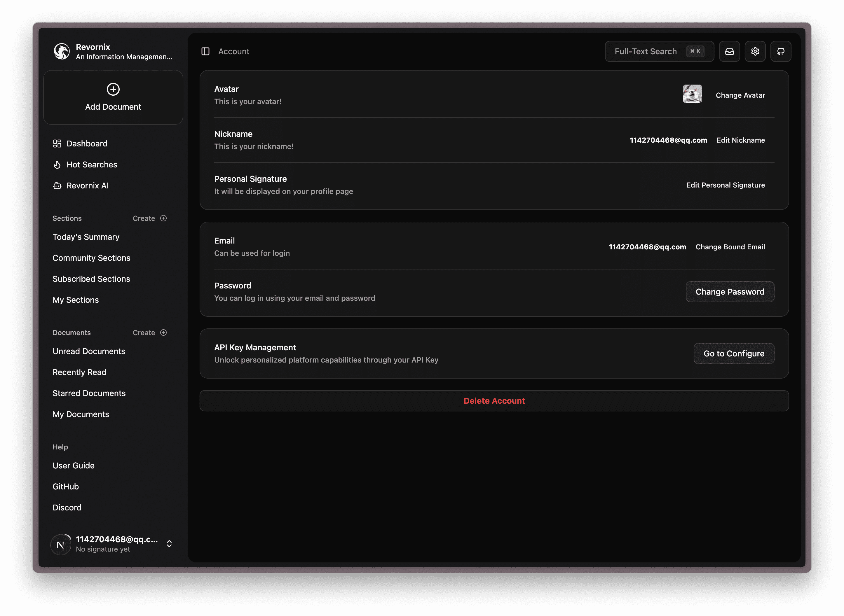The width and height of the screenshot is (844, 616).
Task: Open settings gear icon
Action: coord(755,51)
